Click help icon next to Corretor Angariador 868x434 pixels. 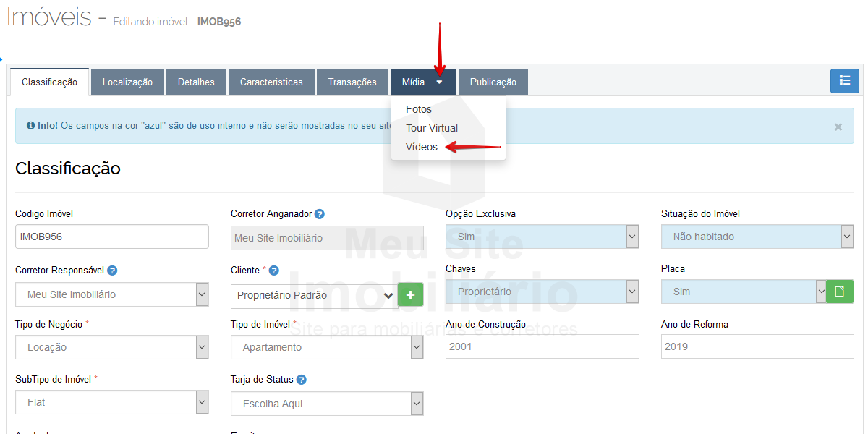pos(319,214)
